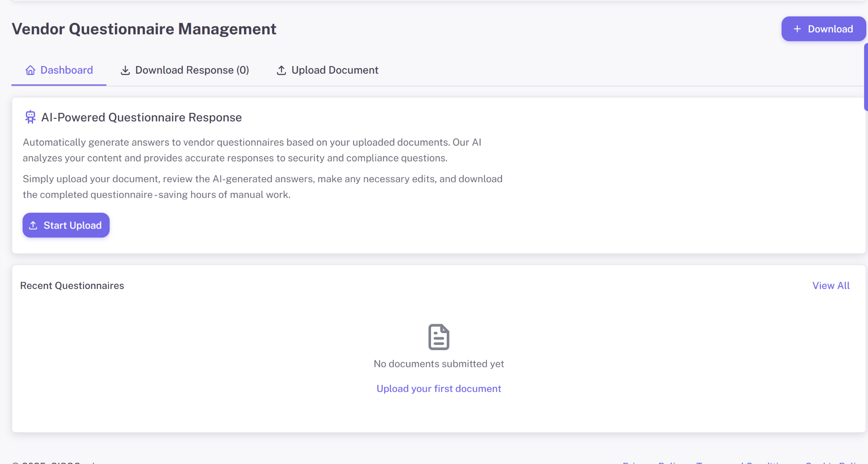Click the No documents submitted yet text
This screenshot has height=464, width=868.
coord(439,364)
